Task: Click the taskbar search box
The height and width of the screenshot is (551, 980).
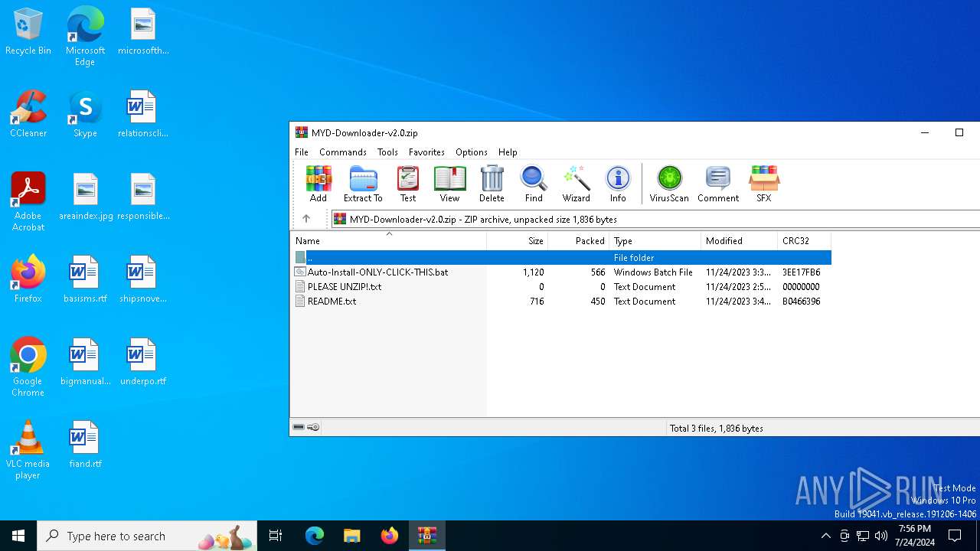Action: coord(147,536)
